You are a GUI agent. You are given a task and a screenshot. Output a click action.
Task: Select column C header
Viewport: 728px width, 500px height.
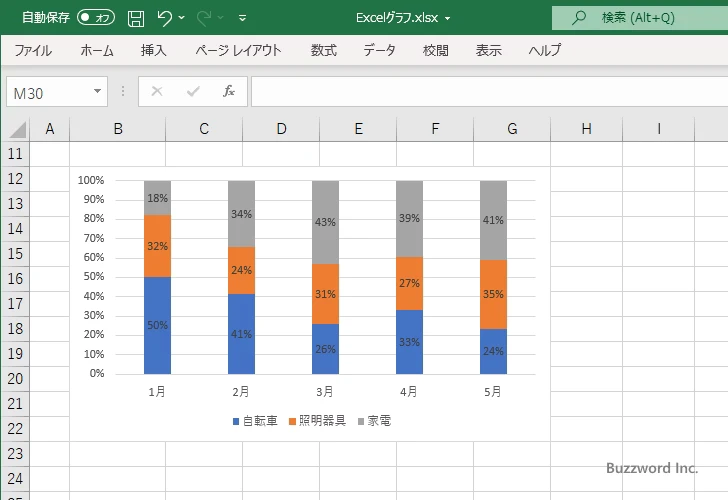pyautogui.click(x=204, y=129)
